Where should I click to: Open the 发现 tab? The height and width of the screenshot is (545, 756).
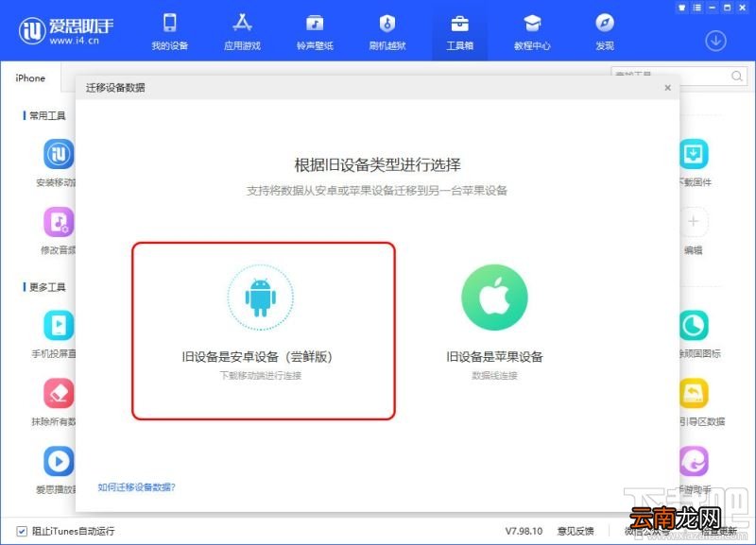605,31
